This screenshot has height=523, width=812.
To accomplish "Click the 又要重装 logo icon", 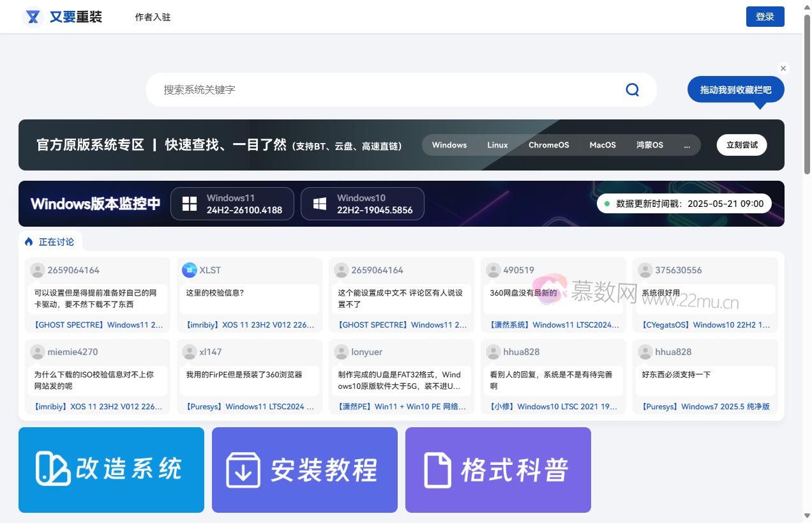I will (33, 17).
